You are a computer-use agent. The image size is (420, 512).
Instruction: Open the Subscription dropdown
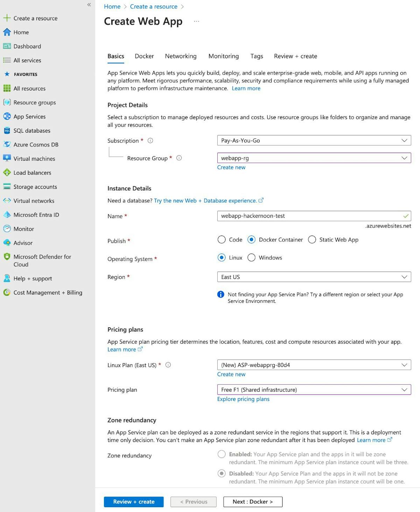point(314,140)
